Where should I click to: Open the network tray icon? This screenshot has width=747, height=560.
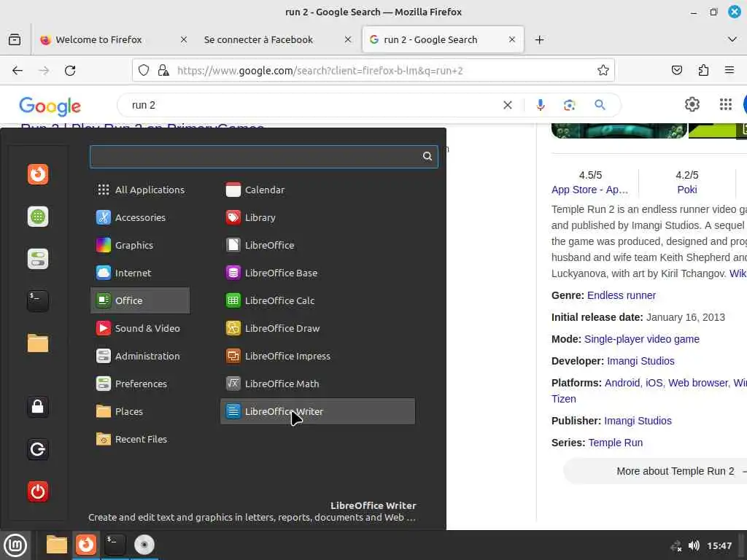click(x=676, y=545)
